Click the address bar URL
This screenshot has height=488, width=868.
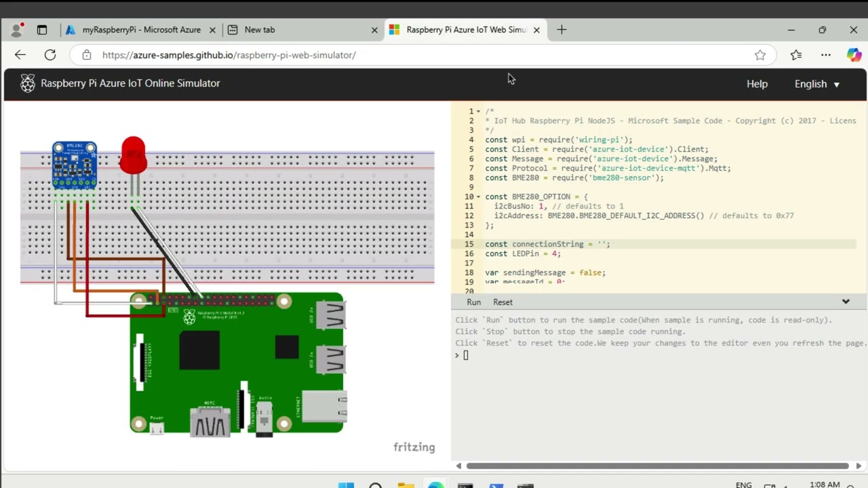[x=229, y=55]
